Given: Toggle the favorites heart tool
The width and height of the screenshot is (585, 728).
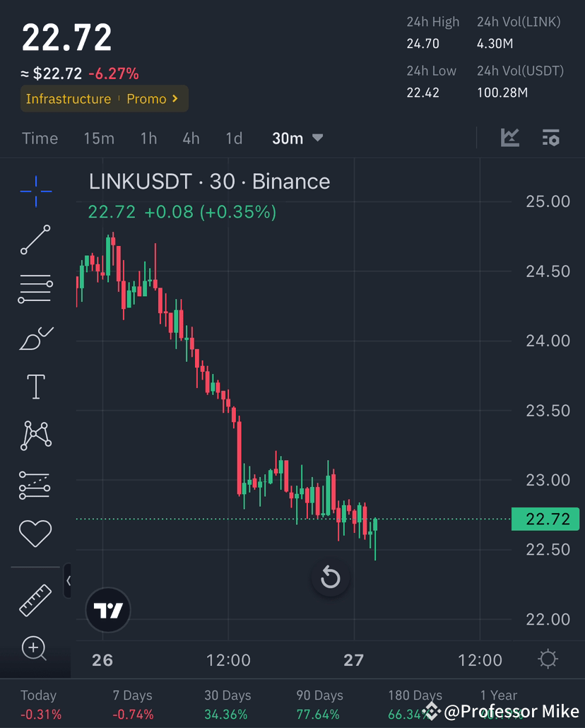Looking at the screenshot, I should [35, 534].
